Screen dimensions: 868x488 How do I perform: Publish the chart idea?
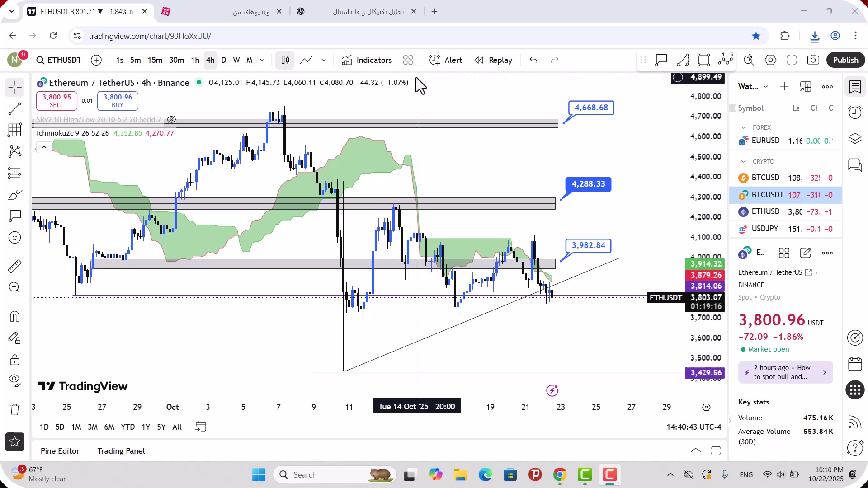pyautogui.click(x=846, y=60)
